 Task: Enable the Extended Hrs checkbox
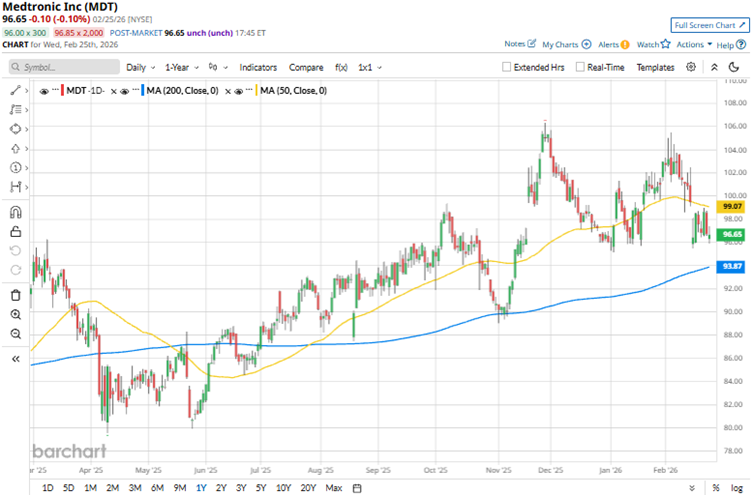(507, 67)
